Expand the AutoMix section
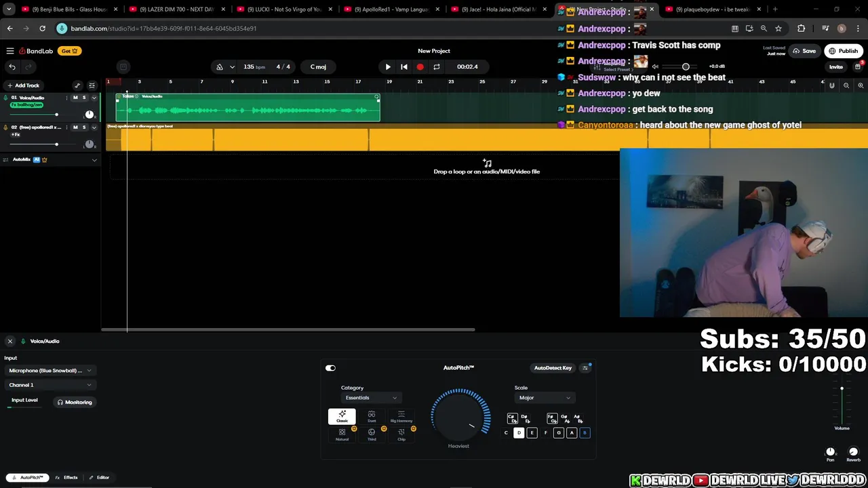 coord(94,160)
